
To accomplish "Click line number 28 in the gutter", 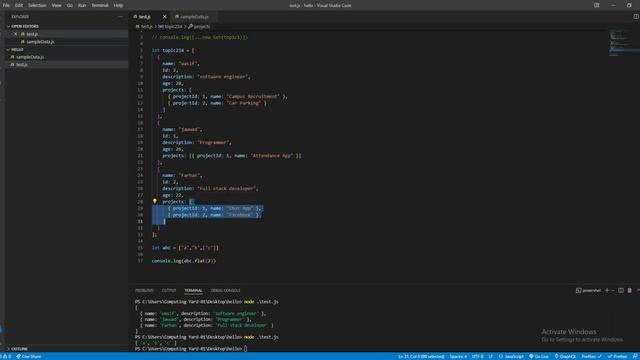I will 140,202.
